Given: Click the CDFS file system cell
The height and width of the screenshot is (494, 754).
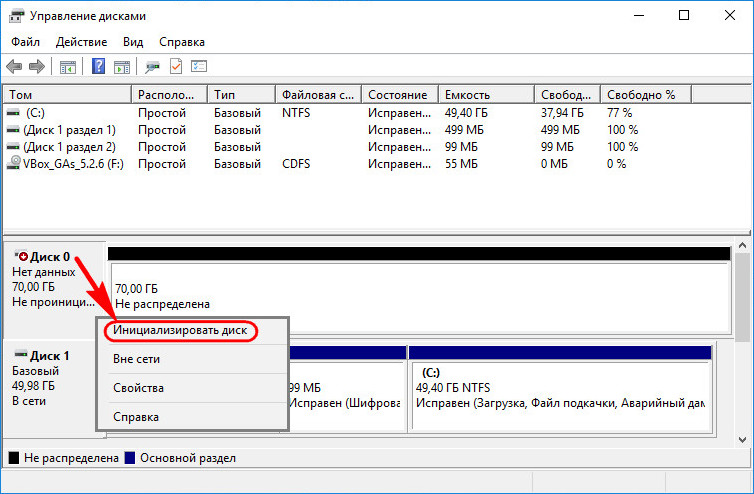Looking at the screenshot, I should tap(296, 164).
